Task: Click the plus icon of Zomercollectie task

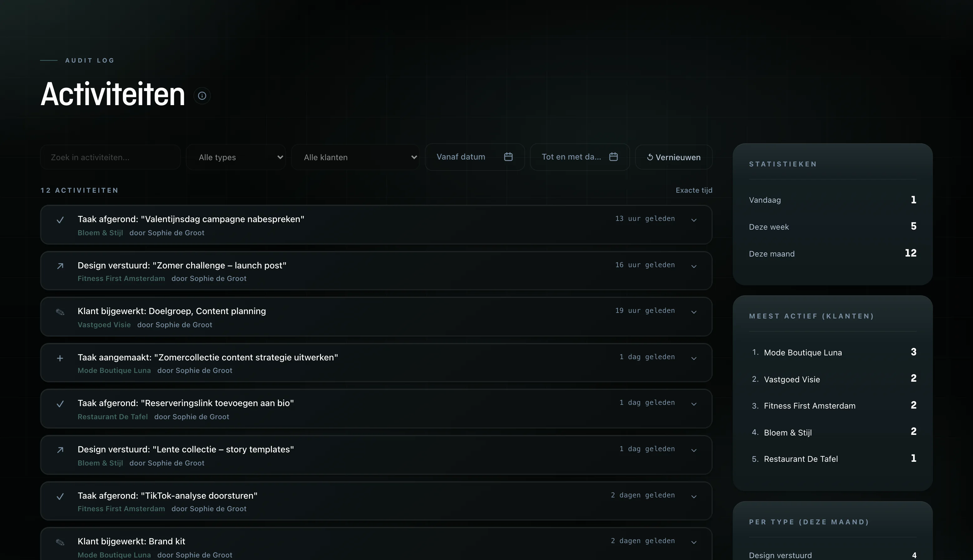Action: 60,358
